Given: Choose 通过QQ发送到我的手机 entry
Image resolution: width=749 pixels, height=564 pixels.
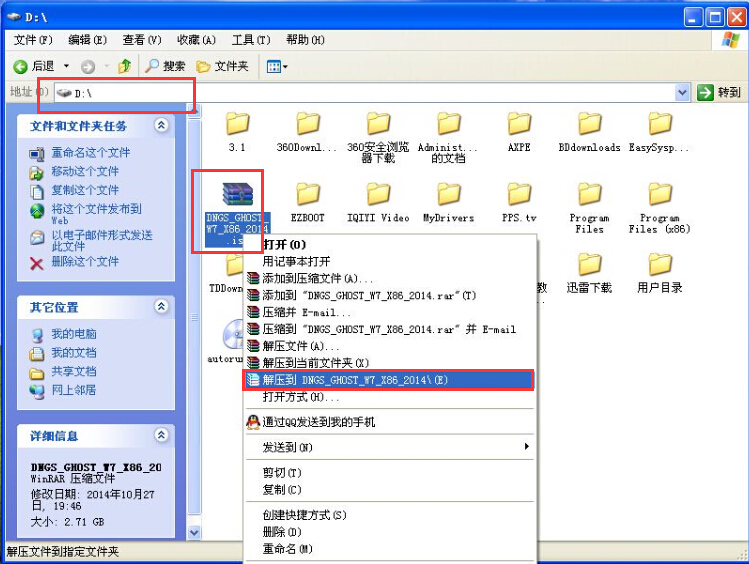Looking at the screenshot, I should click(x=389, y=422).
